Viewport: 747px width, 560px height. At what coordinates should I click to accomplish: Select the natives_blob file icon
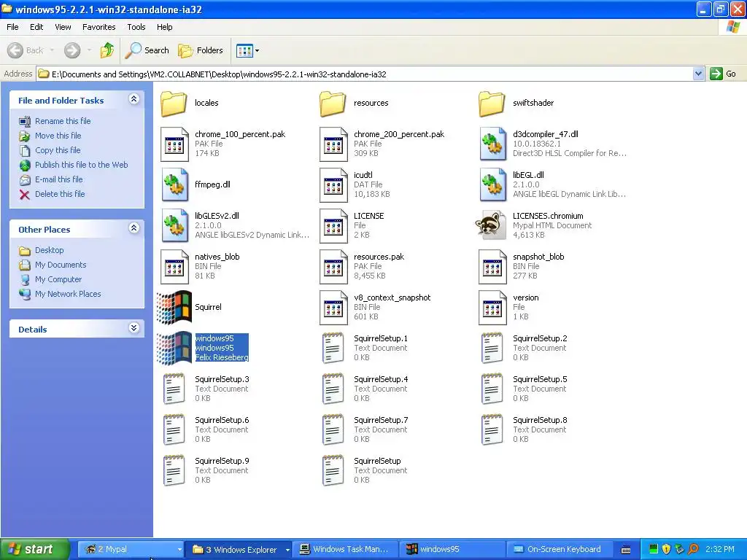[x=174, y=267]
